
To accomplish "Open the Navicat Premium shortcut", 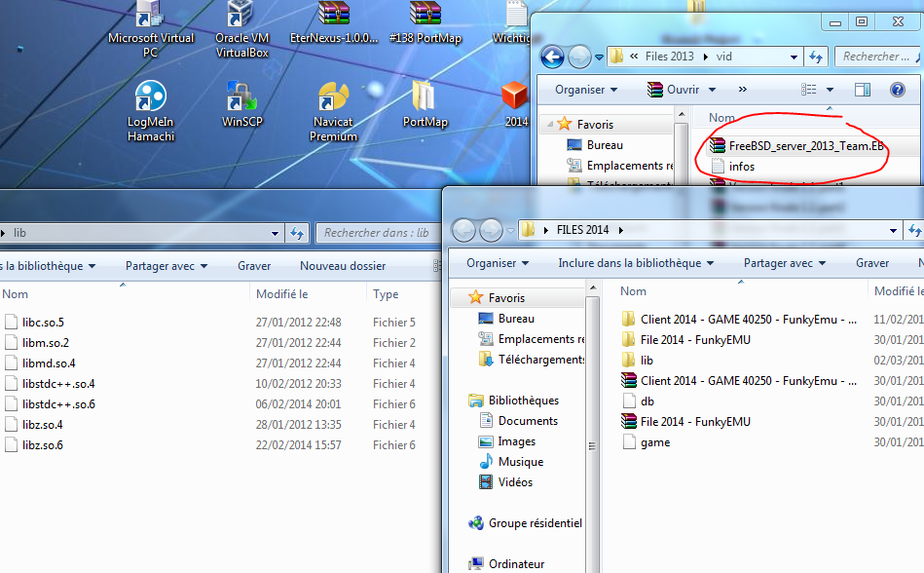I will [334, 112].
